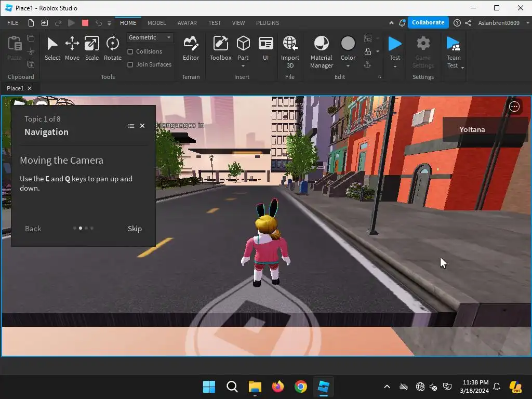Open the lock tool dropdown arrow
The width and height of the screenshot is (532, 399).
pyautogui.click(x=378, y=51)
